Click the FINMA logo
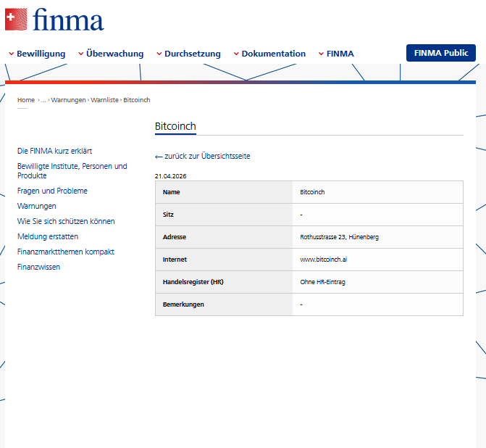The image size is (486, 448). 54,20
